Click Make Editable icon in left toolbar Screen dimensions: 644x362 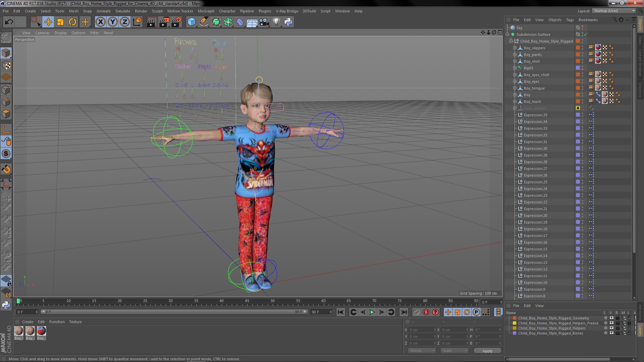tap(6, 38)
